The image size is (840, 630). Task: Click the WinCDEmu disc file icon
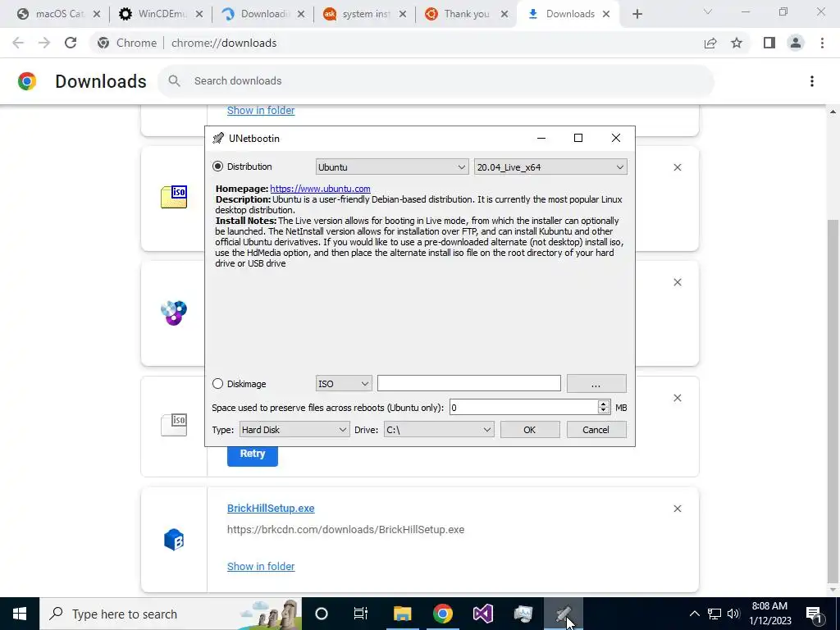point(174,313)
